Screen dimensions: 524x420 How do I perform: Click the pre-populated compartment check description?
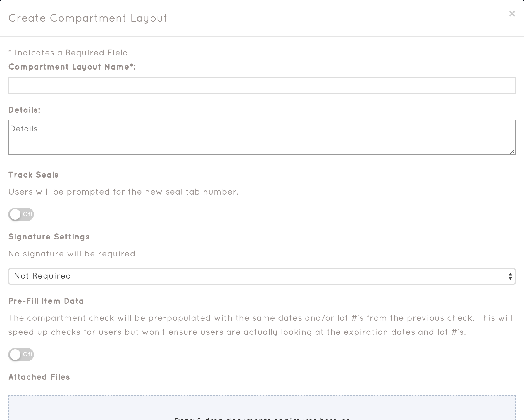pos(260,325)
